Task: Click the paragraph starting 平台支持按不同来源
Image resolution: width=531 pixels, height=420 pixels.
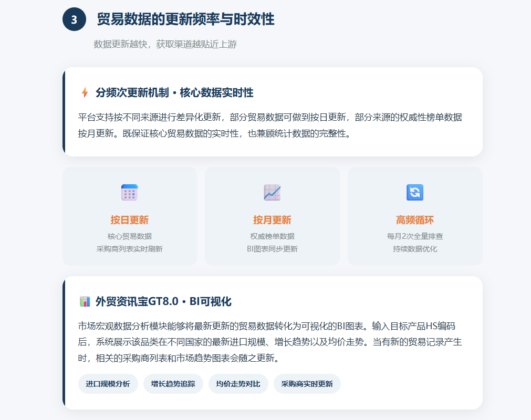Action: coord(270,125)
